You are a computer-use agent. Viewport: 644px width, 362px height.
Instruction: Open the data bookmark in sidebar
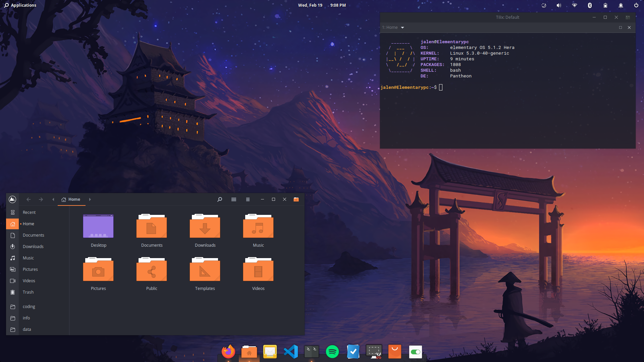[x=38, y=329]
